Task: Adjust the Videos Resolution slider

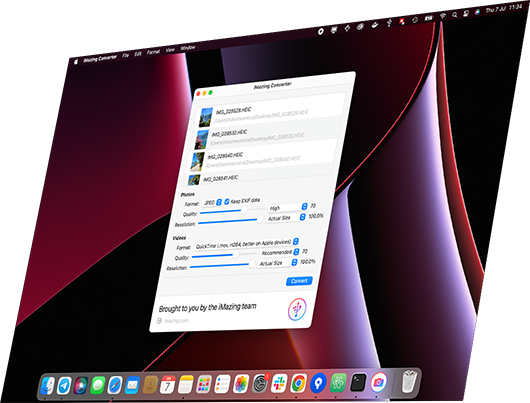Action: (222, 266)
